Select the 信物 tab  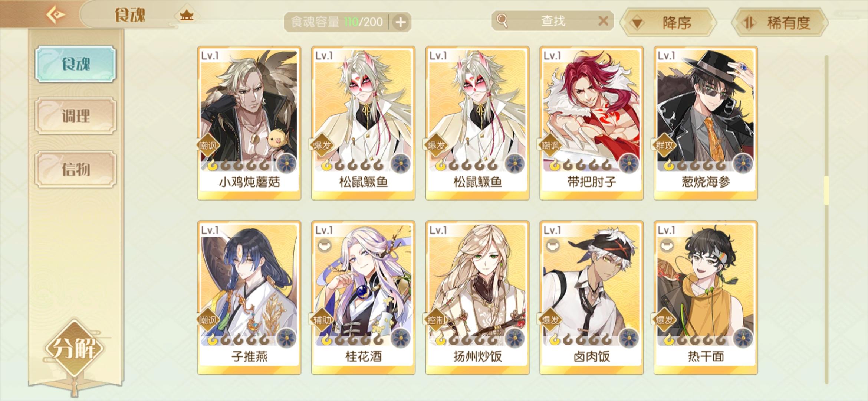76,169
